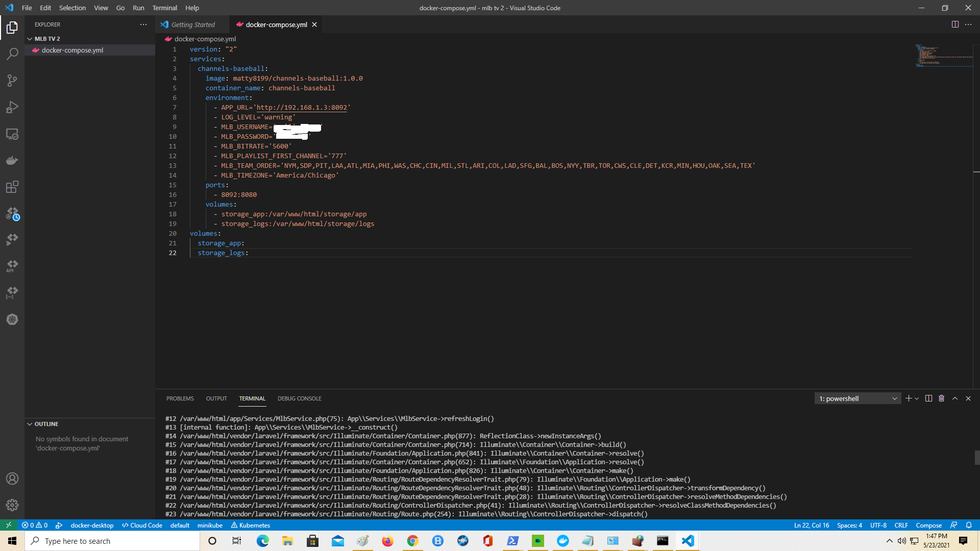The height and width of the screenshot is (551, 980).
Task: Open the Search view in activity bar
Action: [12, 54]
